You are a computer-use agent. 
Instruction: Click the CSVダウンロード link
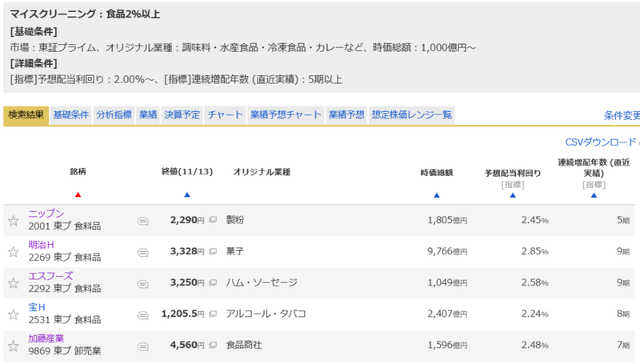[x=601, y=142]
